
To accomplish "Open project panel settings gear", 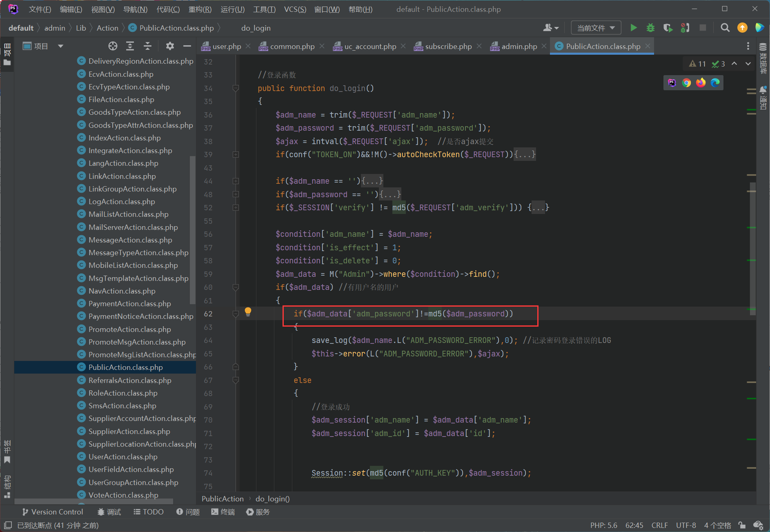I will click(170, 46).
